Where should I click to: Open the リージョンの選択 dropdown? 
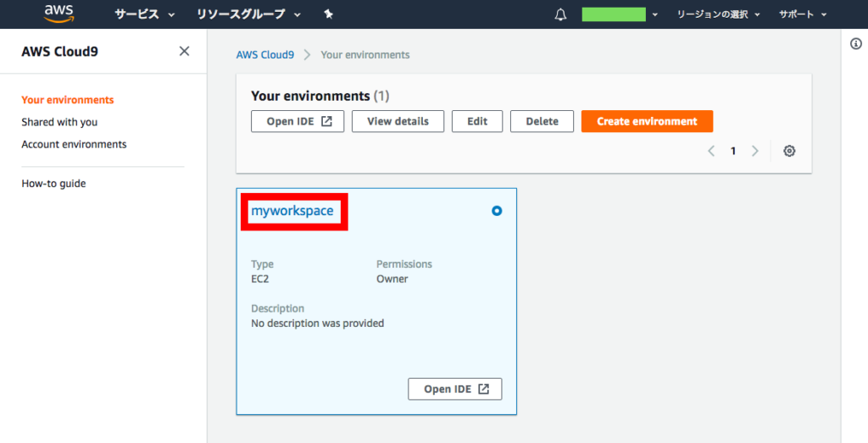[x=719, y=14]
